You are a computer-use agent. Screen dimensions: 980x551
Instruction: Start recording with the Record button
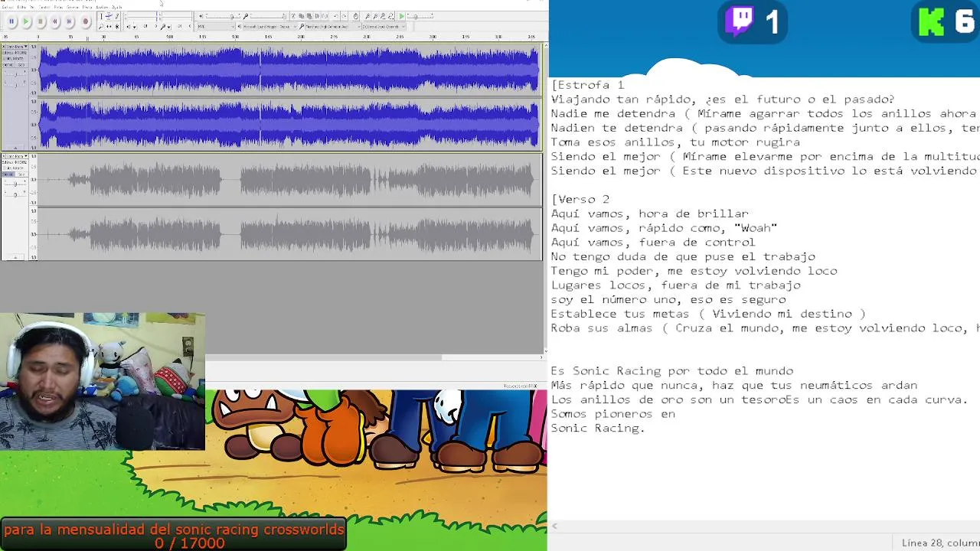(x=86, y=21)
